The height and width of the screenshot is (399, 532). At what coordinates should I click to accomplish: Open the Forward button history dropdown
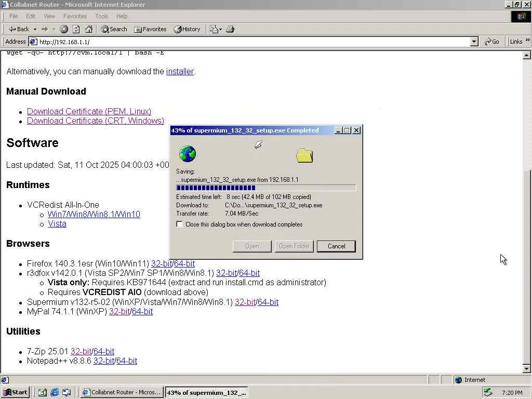[54, 29]
